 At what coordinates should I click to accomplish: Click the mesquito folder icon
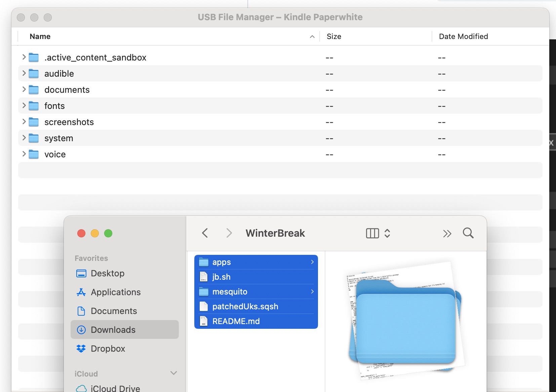coord(204,291)
